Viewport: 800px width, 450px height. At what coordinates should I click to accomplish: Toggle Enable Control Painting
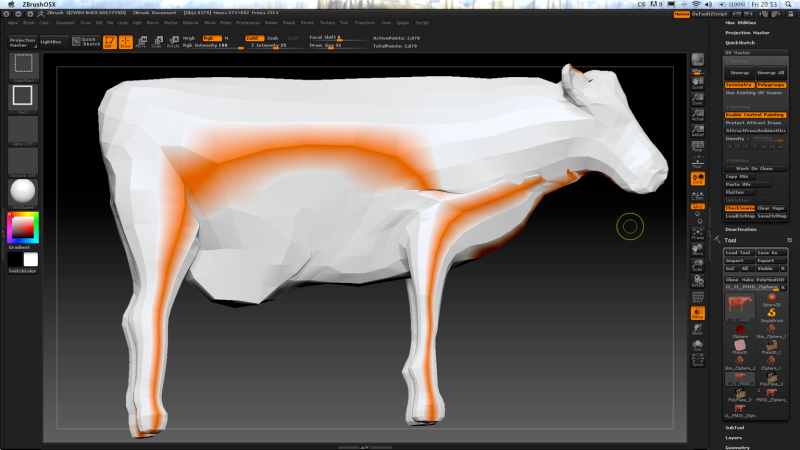coord(755,115)
